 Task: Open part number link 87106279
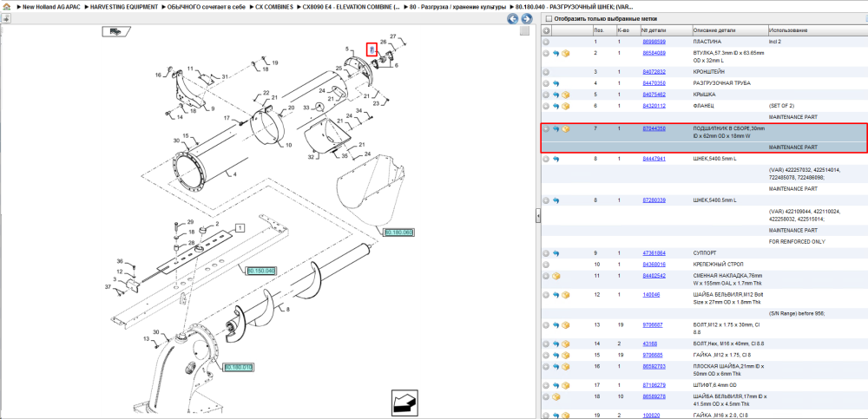pos(654,385)
